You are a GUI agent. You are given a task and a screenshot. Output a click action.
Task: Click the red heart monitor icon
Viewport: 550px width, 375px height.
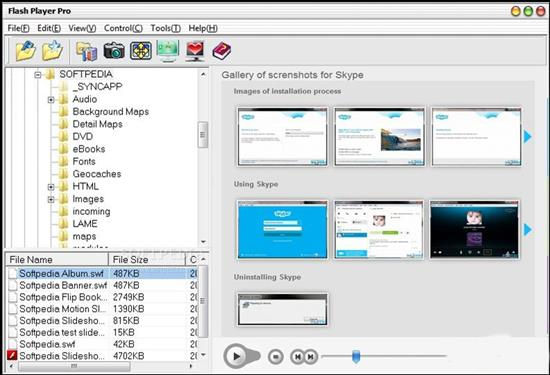(195, 51)
